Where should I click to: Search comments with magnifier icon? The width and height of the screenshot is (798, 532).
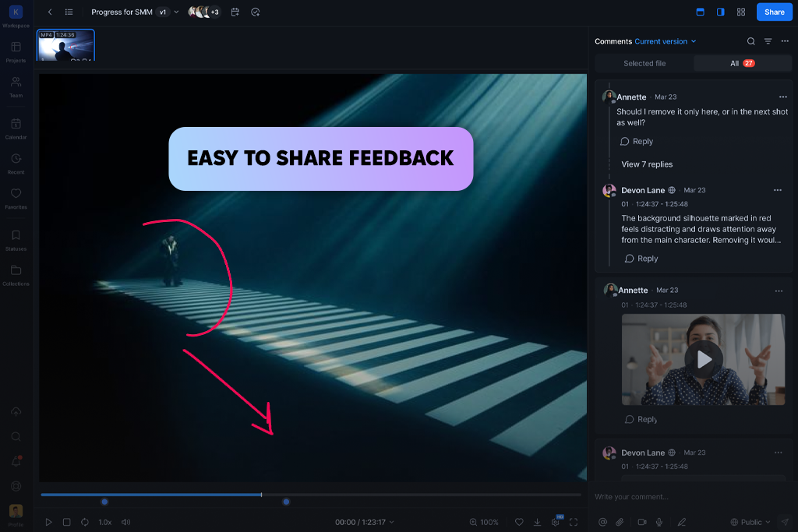[750, 42]
